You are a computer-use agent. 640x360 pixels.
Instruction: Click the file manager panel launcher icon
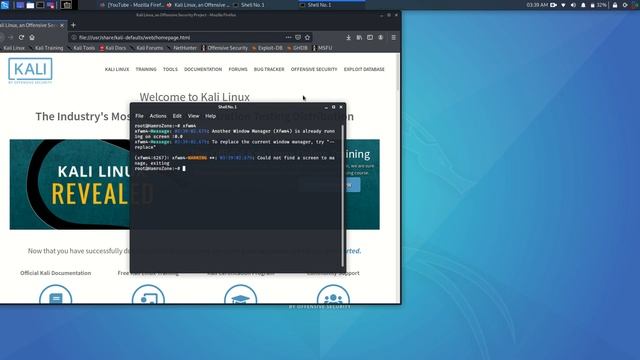[30, 5]
